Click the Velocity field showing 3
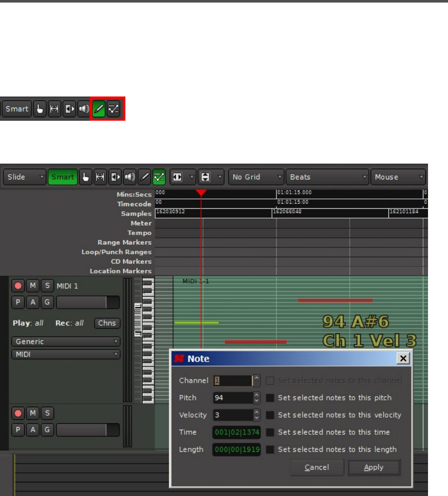 coord(233,415)
